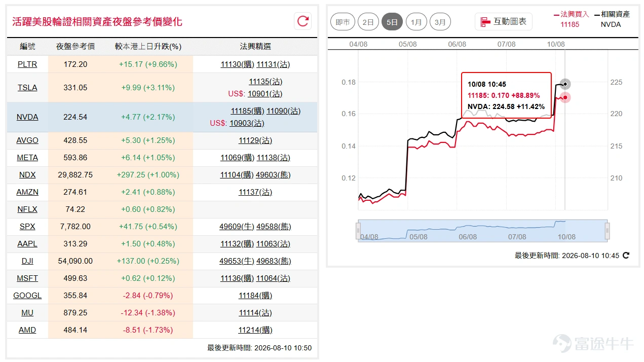Open bear contract 49683(熊) for DJI
644x362 pixels.
[274, 261]
